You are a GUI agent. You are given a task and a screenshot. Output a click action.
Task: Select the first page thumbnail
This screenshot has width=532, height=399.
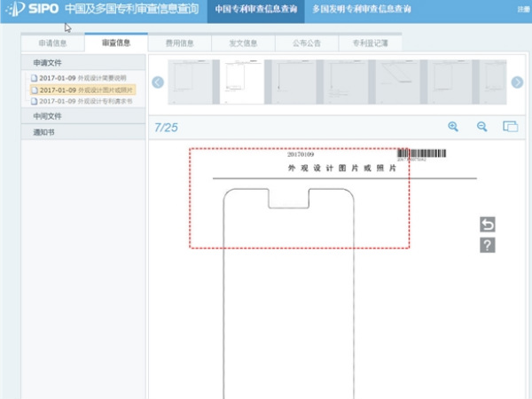pyautogui.click(x=190, y=82)
